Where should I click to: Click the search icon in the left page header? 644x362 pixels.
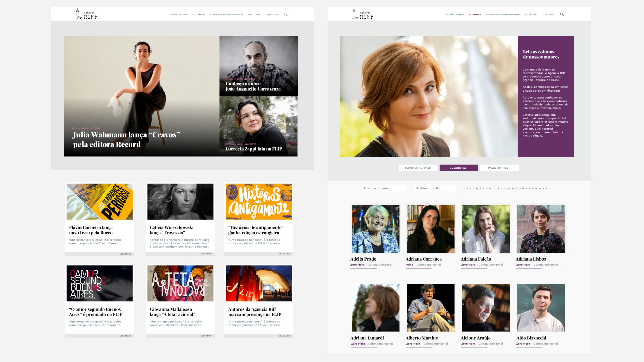(285, 14)
